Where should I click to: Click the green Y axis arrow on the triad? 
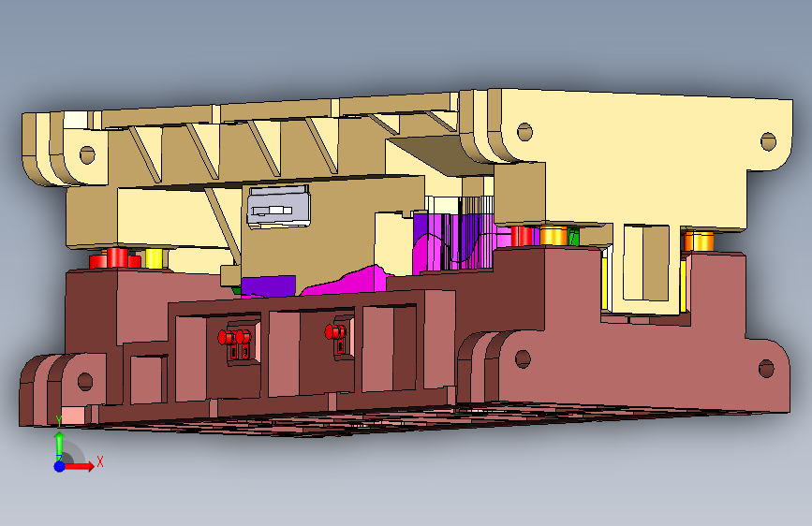60,445
